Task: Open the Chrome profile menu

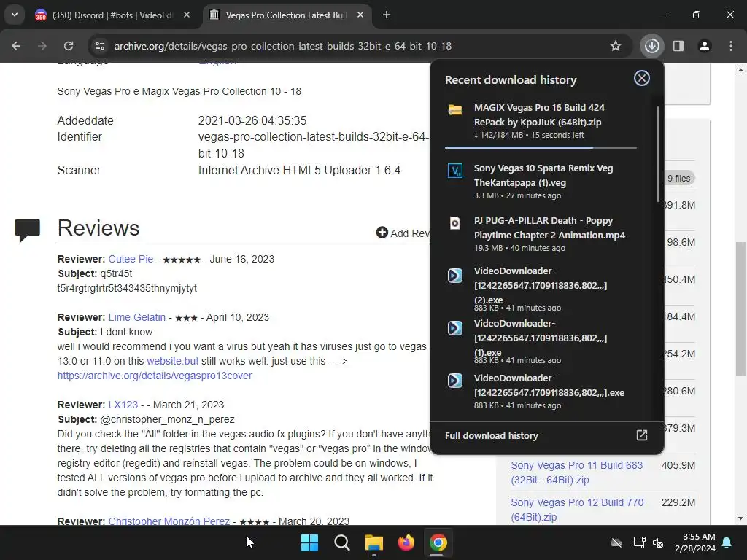Action: pyautogui.click(x=705, y=46)
